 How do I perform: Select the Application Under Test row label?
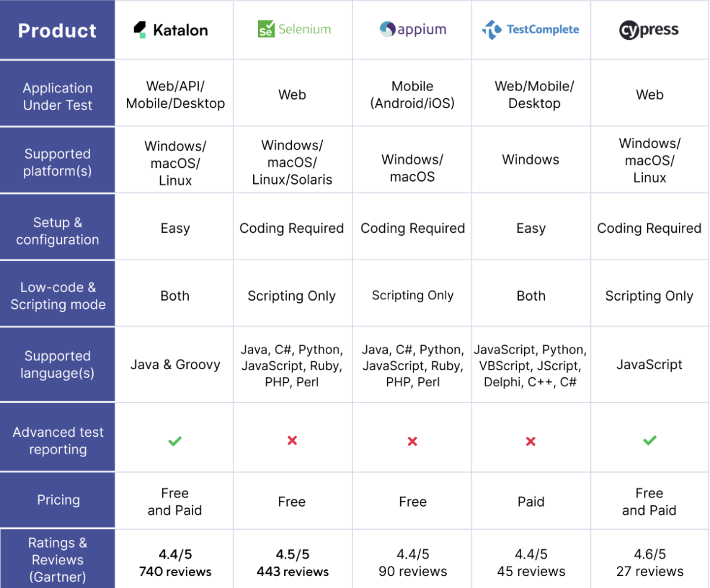click(58, 96)
